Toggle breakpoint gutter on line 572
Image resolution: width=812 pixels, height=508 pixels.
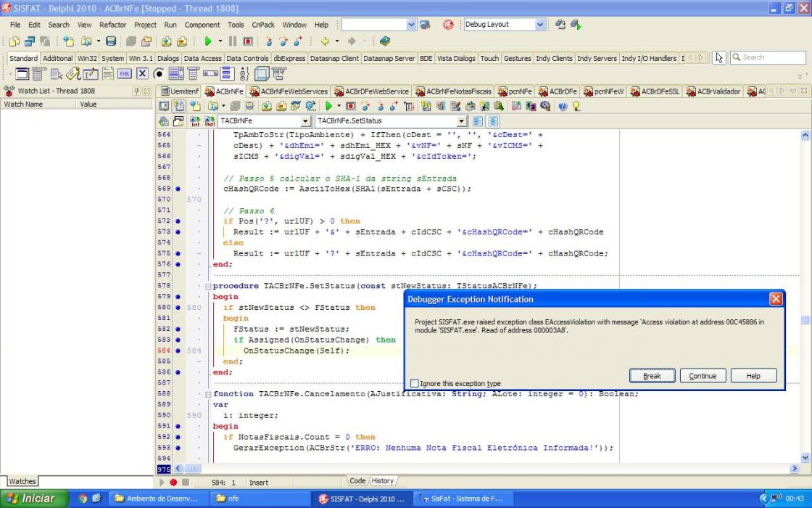point(178,221)
